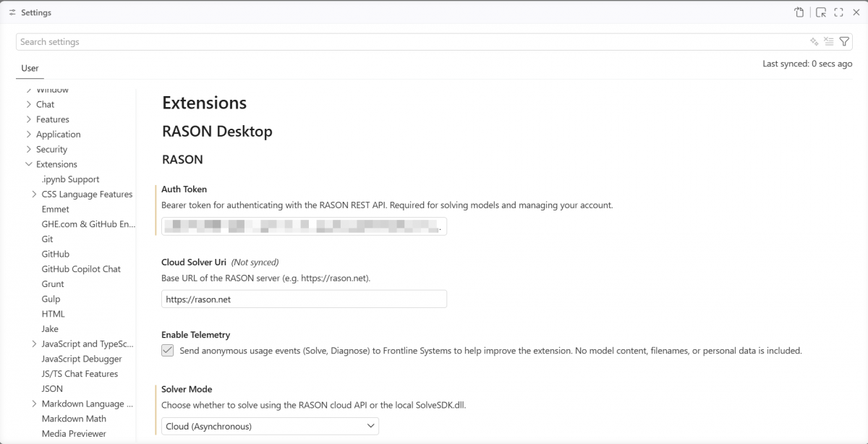Image resolution: width=868 pixels, height=444 pixels.
Task: Edit the Cloud Solver Uri field
Action: (304, 299)
